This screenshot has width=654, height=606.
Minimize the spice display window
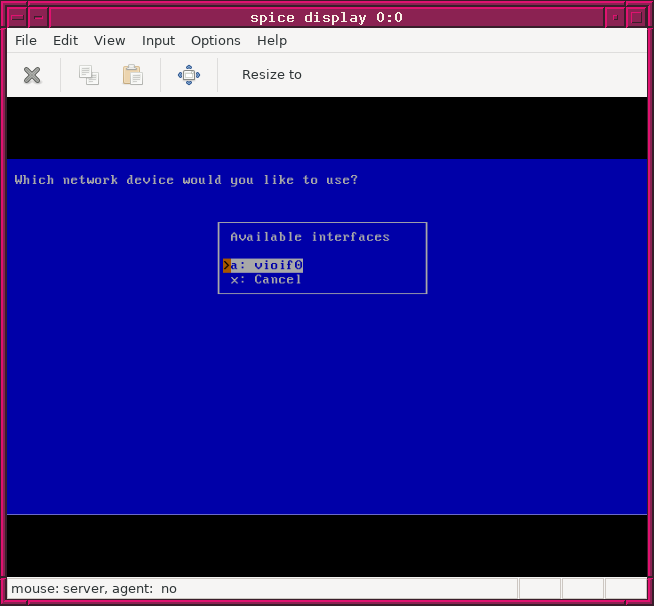(x=613, y=17)
